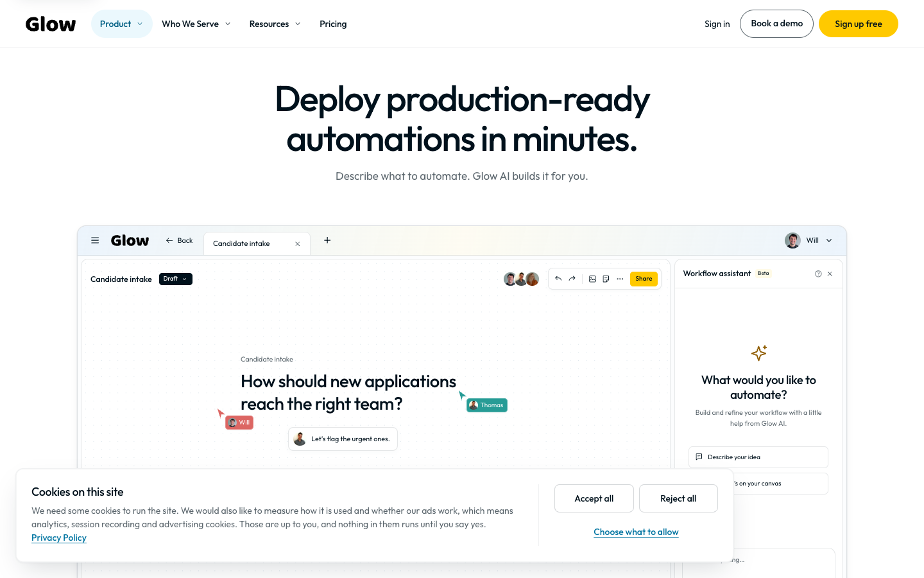Click the Glow logo in the site header
The height and width of the screenshot is (578, 924).
[51, 24]
